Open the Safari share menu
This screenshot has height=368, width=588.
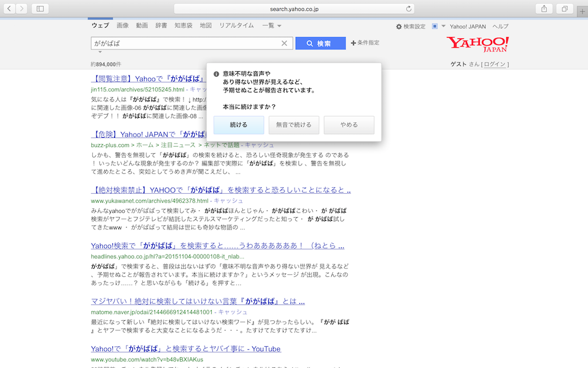click(544, 9)
